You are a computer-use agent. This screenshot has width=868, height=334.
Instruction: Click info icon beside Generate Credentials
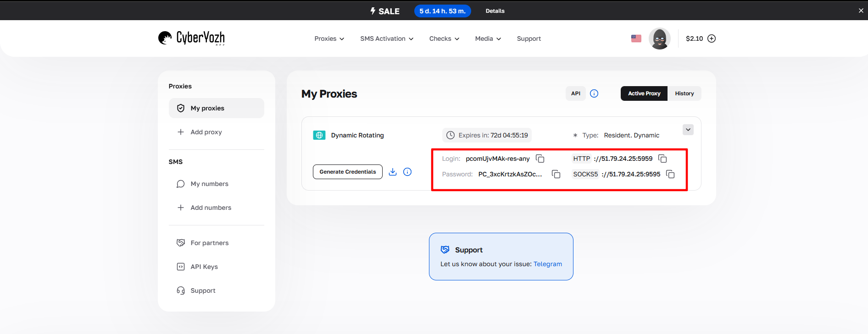point(407,172)
